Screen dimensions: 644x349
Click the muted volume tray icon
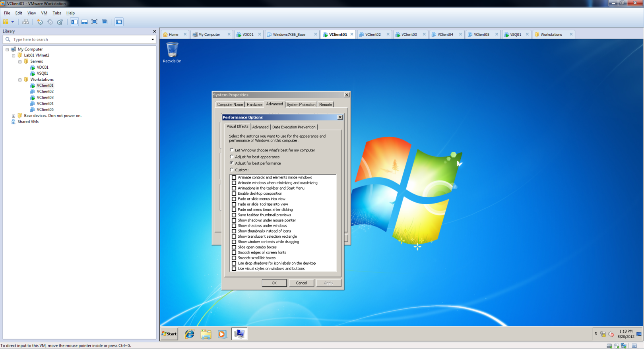click(611, 334)
